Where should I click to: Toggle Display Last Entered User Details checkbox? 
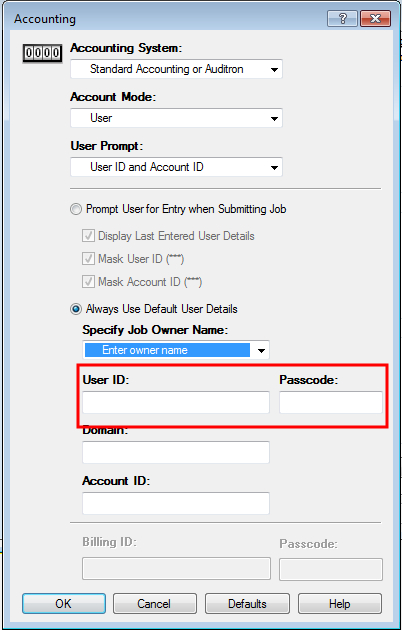[88, 236]
